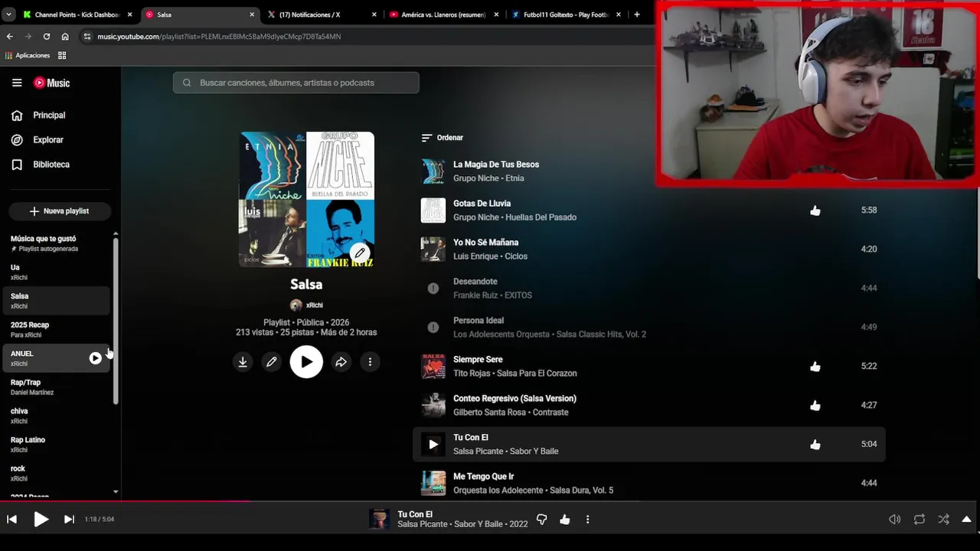Open the chiva playlist
The width and height of the screenshot is (980, 551).
57,416
